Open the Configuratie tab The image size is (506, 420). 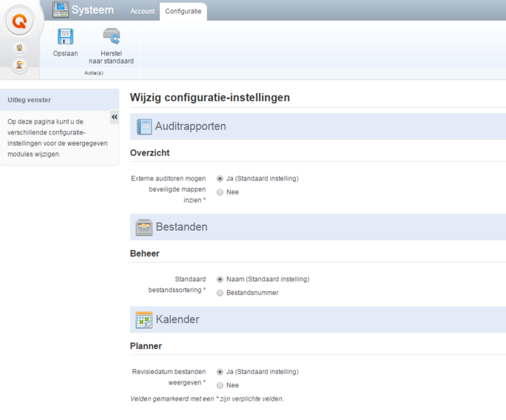click(x=183, y=11)
